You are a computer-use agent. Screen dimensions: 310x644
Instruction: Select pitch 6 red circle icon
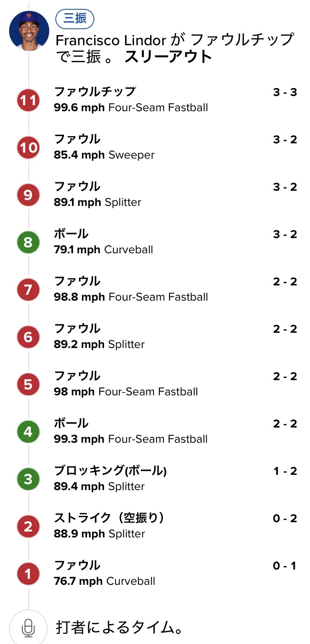click(x=28, y=337)
